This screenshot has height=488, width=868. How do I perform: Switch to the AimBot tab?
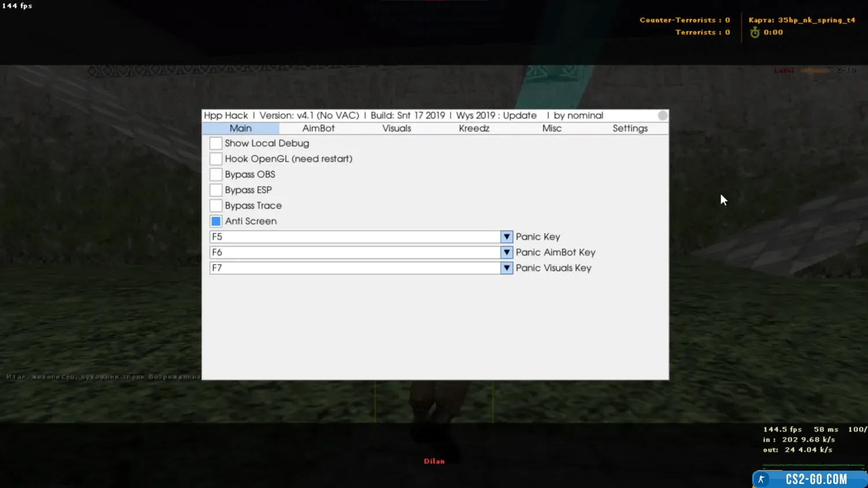(x=318, y=128)
